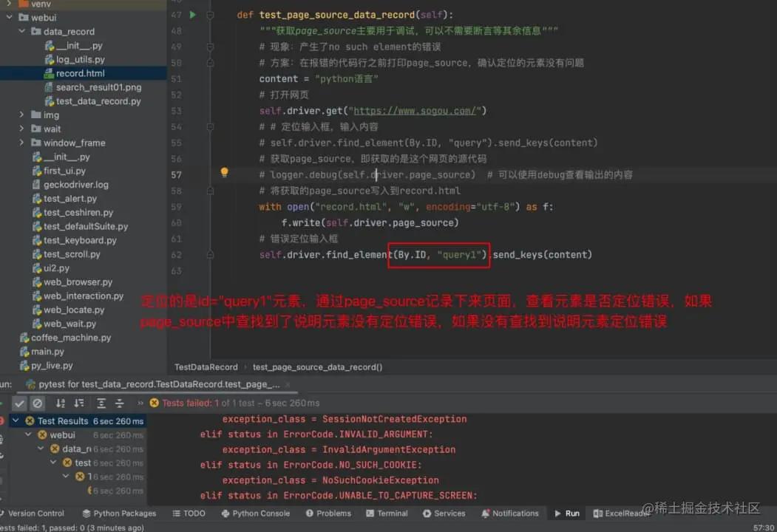This screenshot has width=777, height=532.
Task: Toggle sort tests alphabetically in test results
Action: (x=60, y=403)
